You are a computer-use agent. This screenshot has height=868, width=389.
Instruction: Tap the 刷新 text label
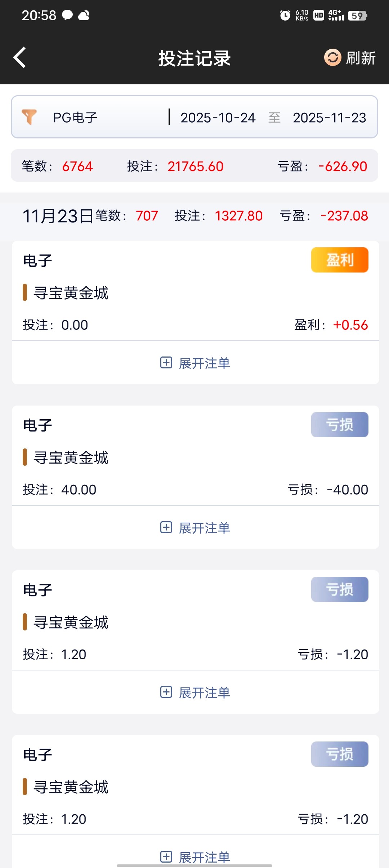[x=361, y=58]
